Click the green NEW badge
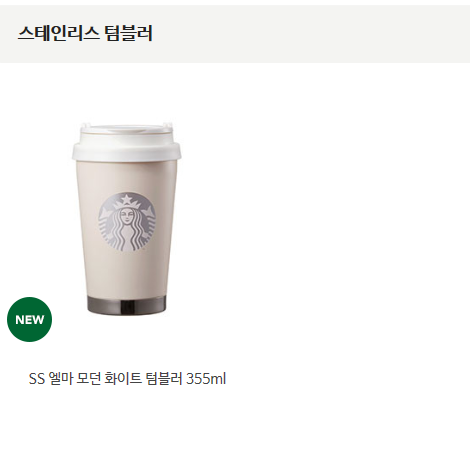 click(x=29, y=319)
